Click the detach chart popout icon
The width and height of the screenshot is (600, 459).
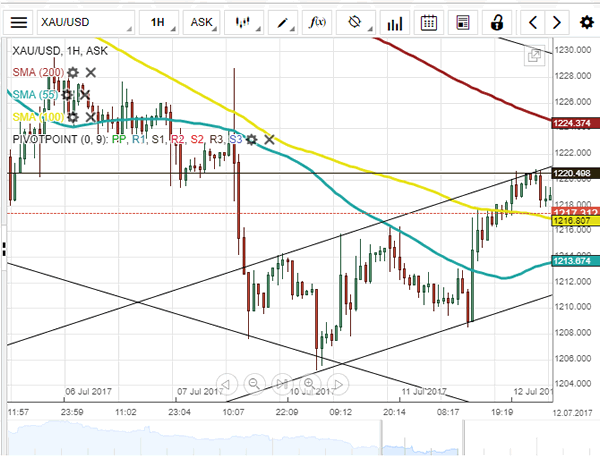point(534,56)
